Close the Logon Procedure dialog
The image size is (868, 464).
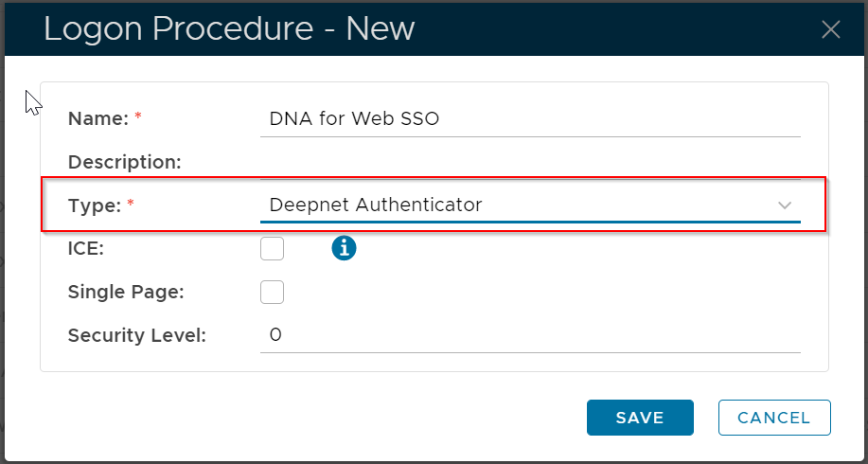coord(830,29)
